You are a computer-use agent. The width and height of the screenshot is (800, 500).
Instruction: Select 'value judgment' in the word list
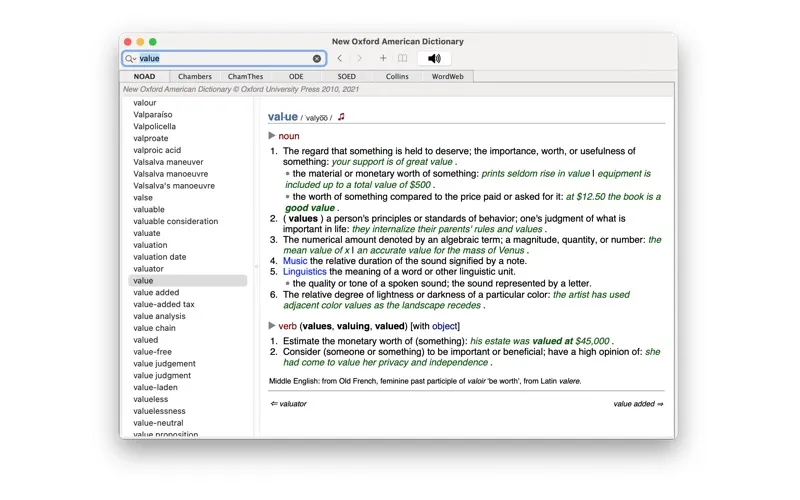click(x=162, y=376)
